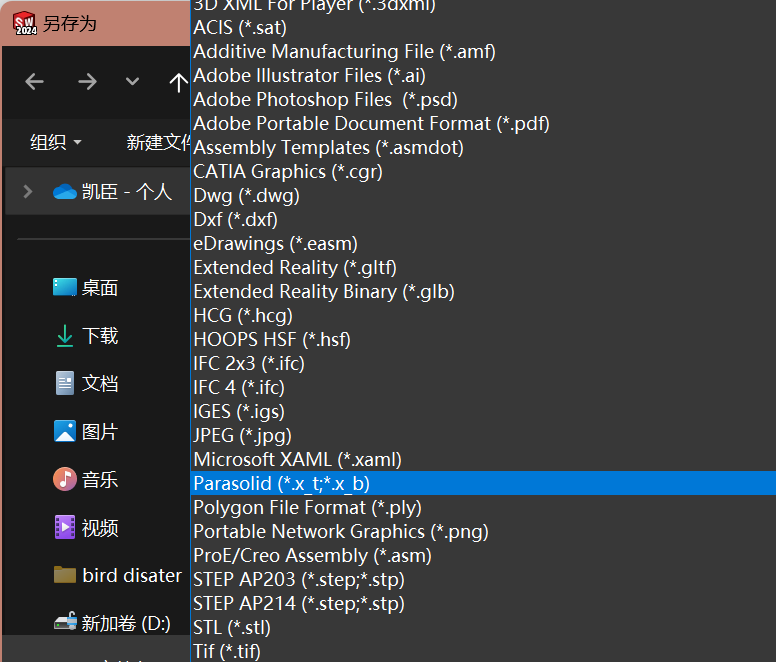Select 音乐 in navigation pane
This screenshot has height=662, width=776.
(100, 479)
